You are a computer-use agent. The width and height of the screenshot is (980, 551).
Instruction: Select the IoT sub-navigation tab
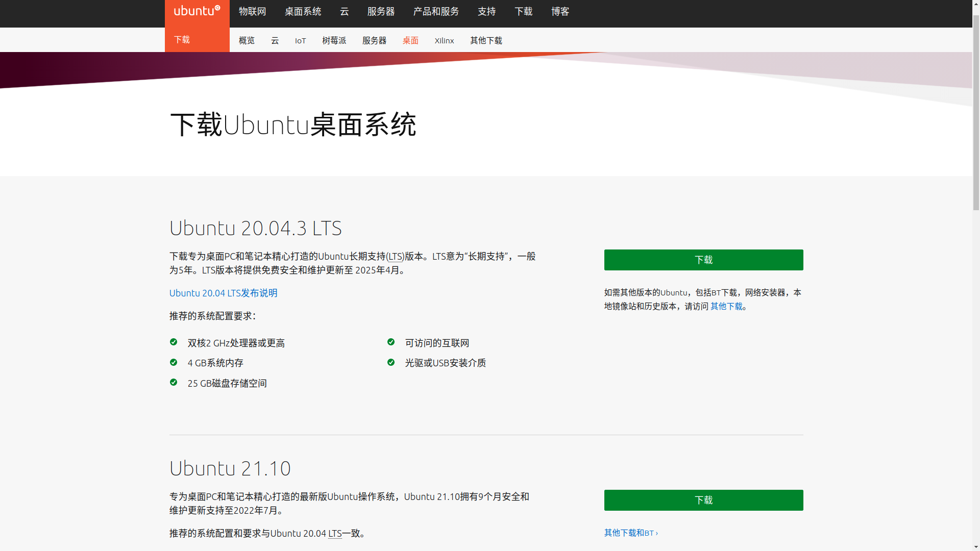300,41
